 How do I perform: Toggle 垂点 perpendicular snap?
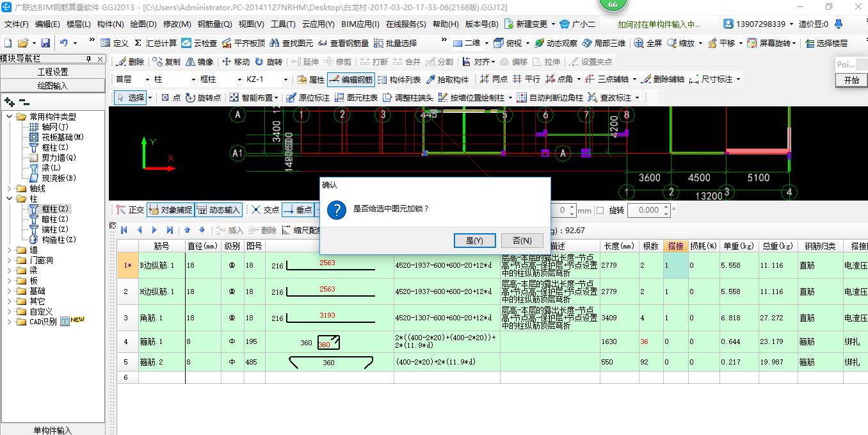[x=298, y=209]
